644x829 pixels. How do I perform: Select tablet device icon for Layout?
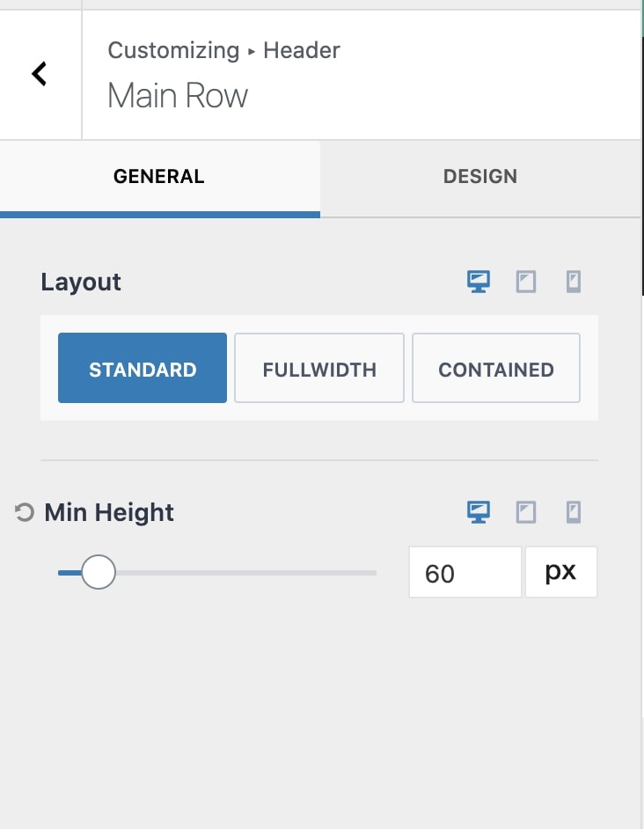click(526, 282)
